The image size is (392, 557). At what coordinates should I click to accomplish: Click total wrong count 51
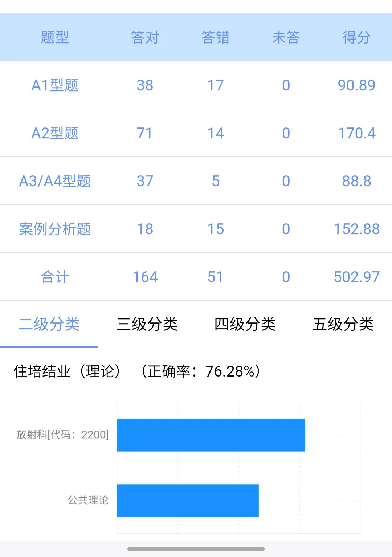pyautogui.click(x=216, y=277)
